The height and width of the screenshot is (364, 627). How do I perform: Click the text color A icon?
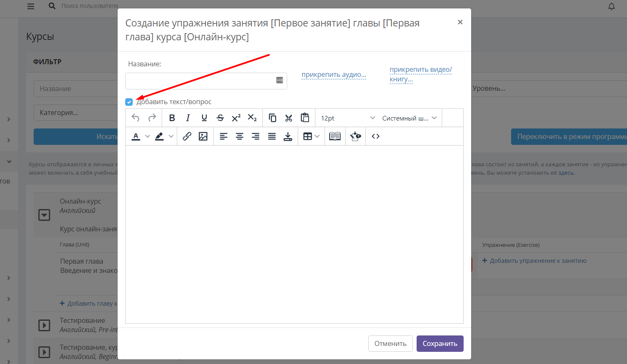(136, 136)
